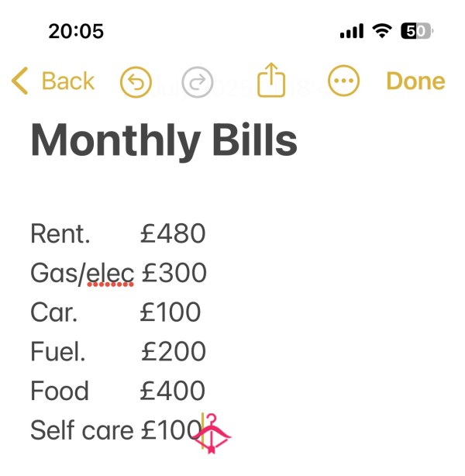Tap the back chevron arrow
The height and width of the screenshot is (476, 465).
pos(19,81)
